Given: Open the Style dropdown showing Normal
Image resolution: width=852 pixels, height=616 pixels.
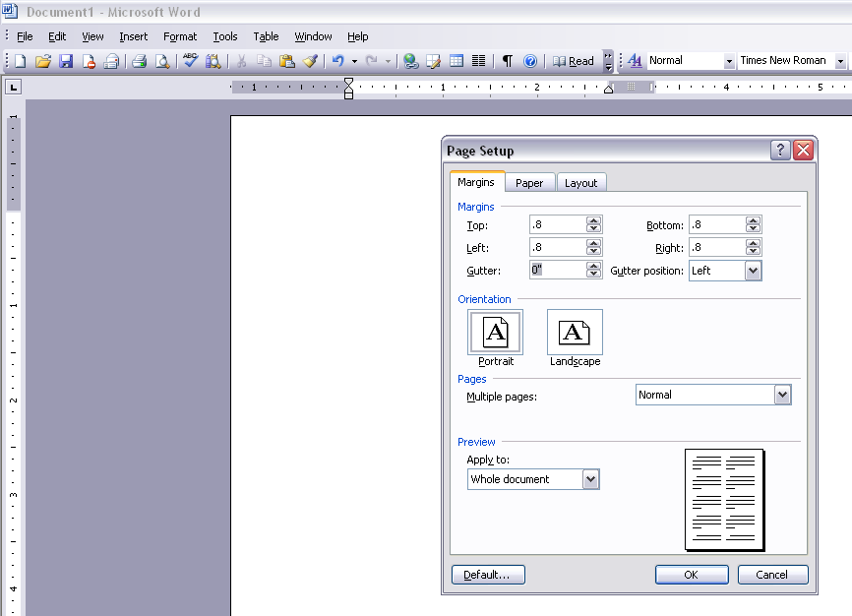Looking at the screenshot, I should pyautogui.click(x=729, y=61).
